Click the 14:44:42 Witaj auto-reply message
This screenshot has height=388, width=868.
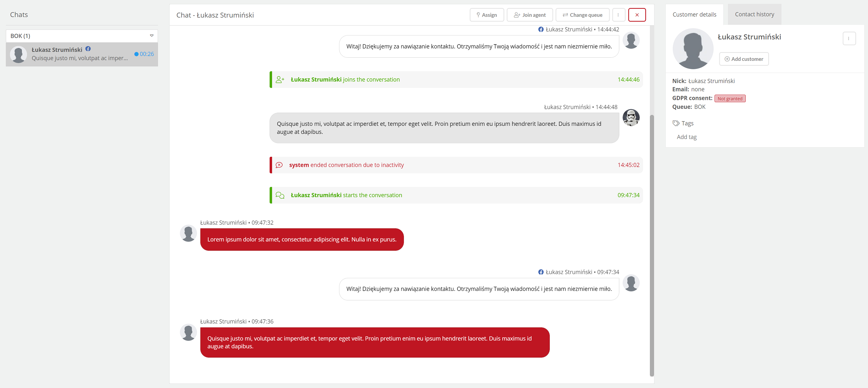[x=479, y=47]
